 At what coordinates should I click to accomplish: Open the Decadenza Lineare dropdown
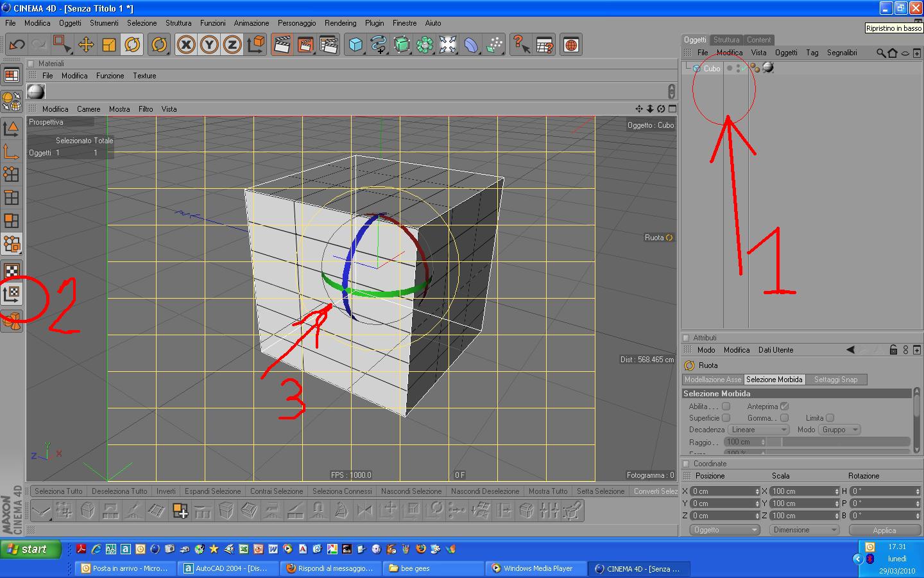coord(758,430)
